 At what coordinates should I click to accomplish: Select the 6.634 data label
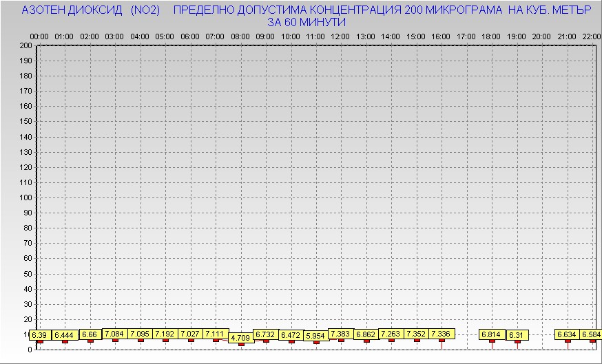(x=567, y=335)
